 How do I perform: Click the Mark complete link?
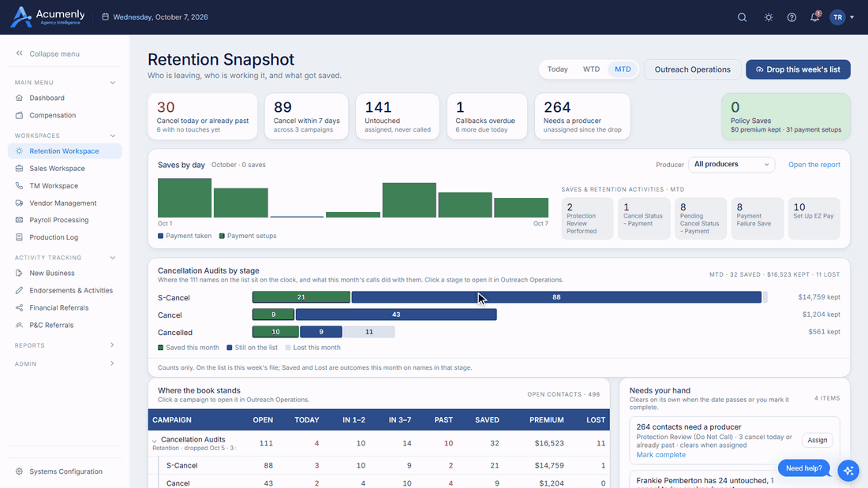[660, 455]
